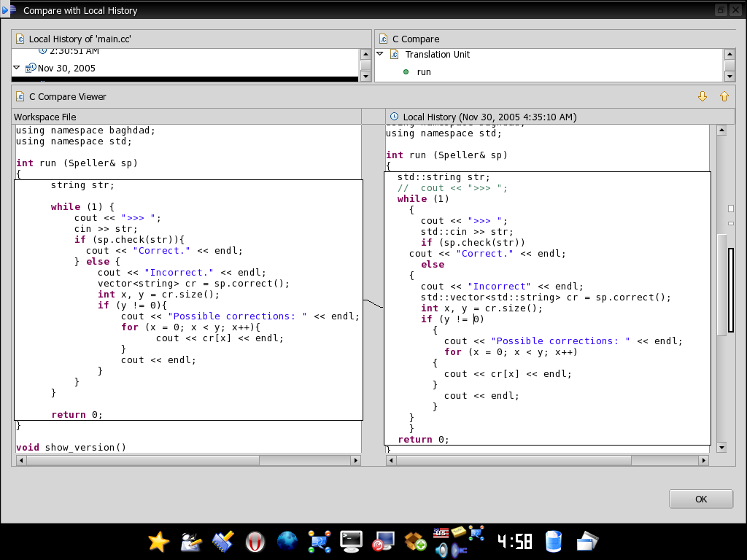Click the green bullet icon beside 'run'
Image resolution: width=747 pixels, height=560 pixels.
pyautogui.click(x=404, y=71)
